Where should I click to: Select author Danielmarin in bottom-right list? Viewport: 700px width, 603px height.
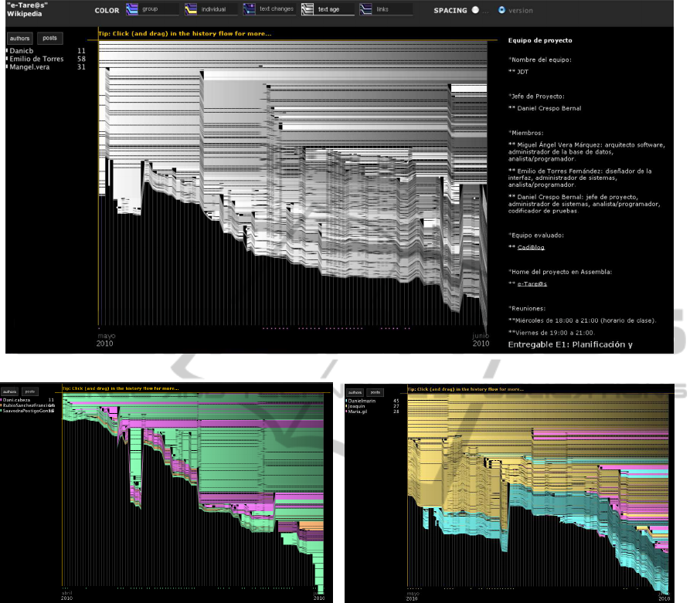363,401
